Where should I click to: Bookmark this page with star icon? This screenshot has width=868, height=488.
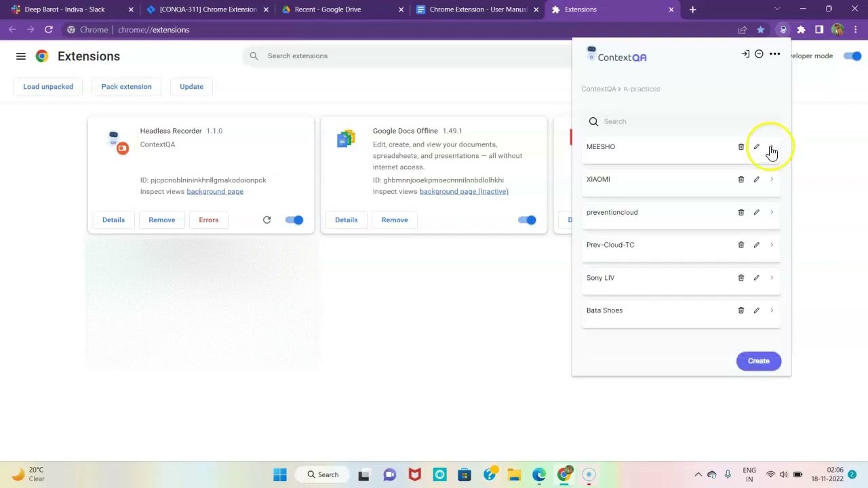pyautogui.click(x=760, y=30)
